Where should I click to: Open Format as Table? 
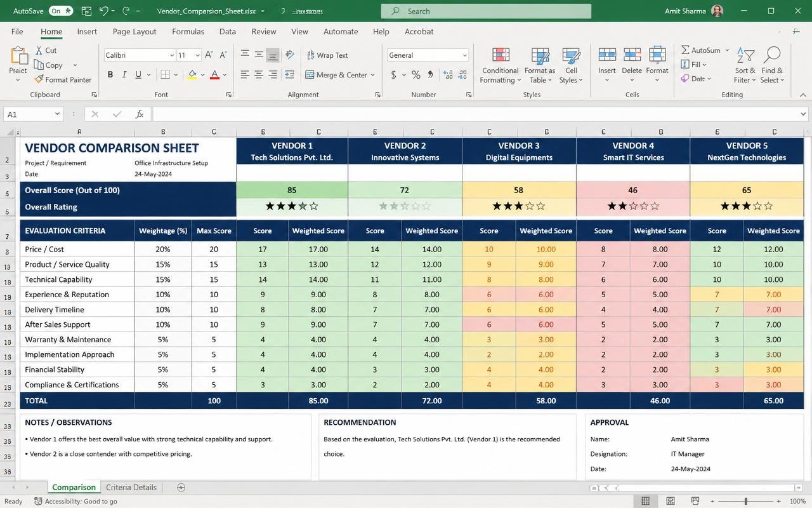540,65
